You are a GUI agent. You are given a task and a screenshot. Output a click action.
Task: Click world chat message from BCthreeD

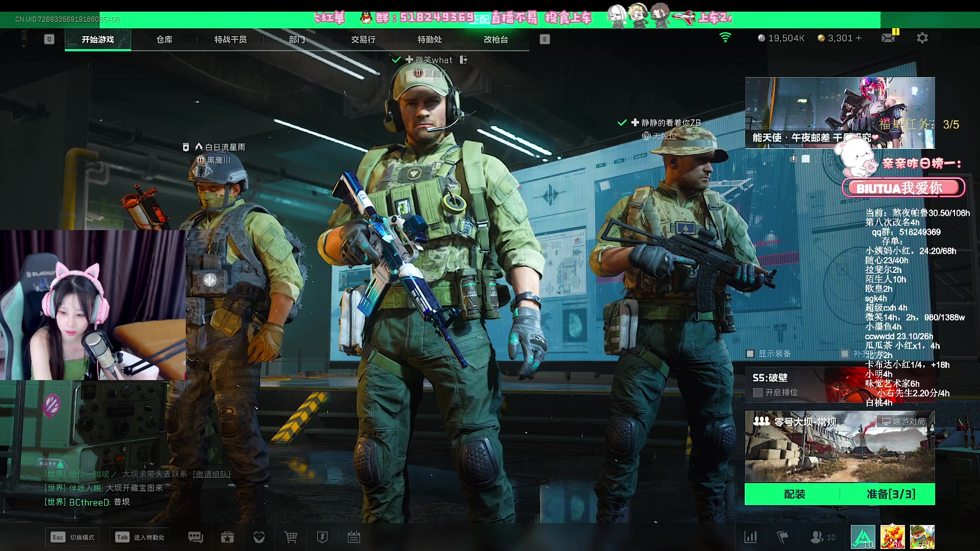(87, 502)
